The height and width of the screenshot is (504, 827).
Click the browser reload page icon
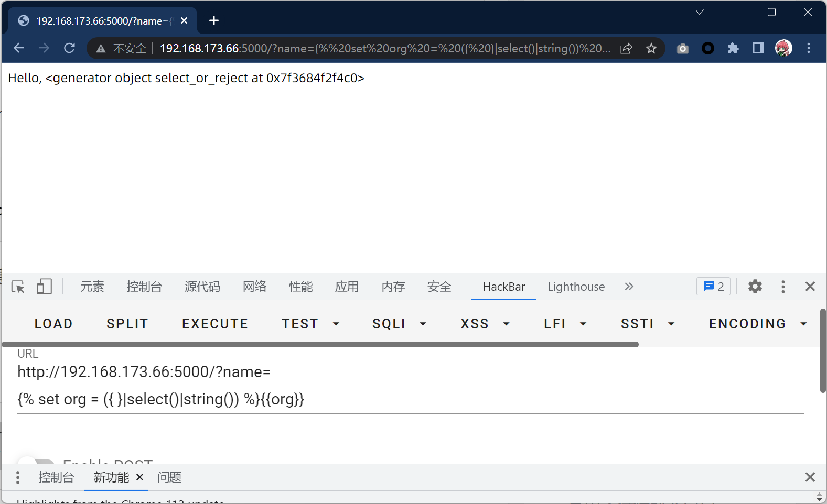[69, 48]
